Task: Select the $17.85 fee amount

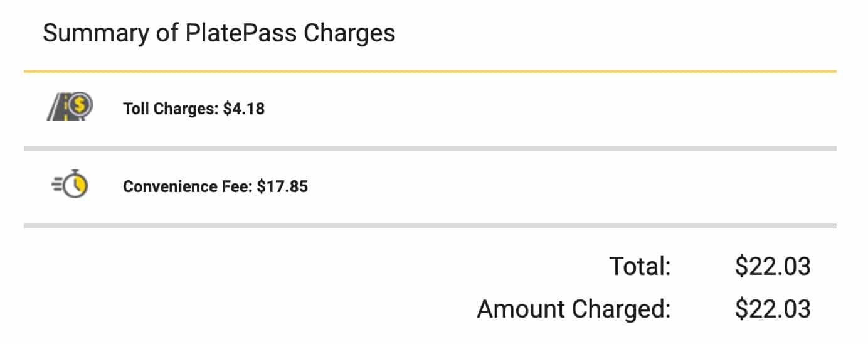Action: coord(282,186)
